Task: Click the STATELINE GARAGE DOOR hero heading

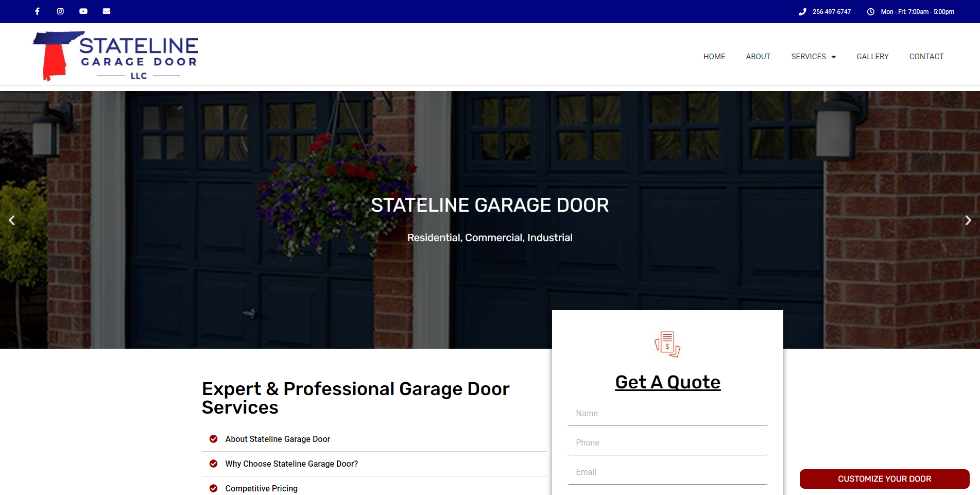Action: (490, 205)
